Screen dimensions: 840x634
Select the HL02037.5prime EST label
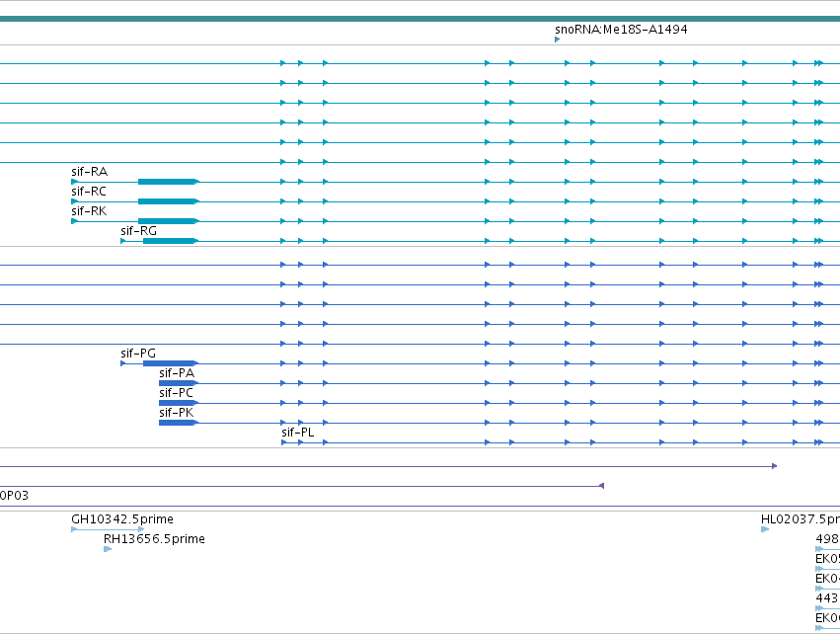[801, 519]
